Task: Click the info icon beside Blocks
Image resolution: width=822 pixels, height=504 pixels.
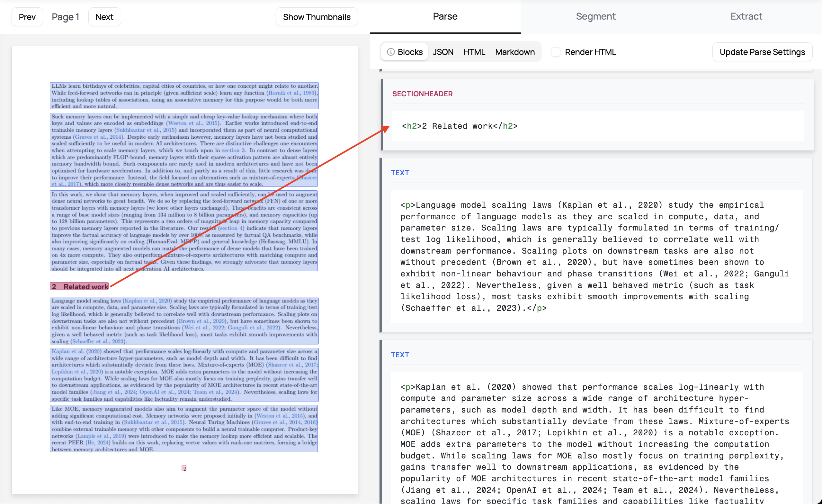Action: coord(391,52)
